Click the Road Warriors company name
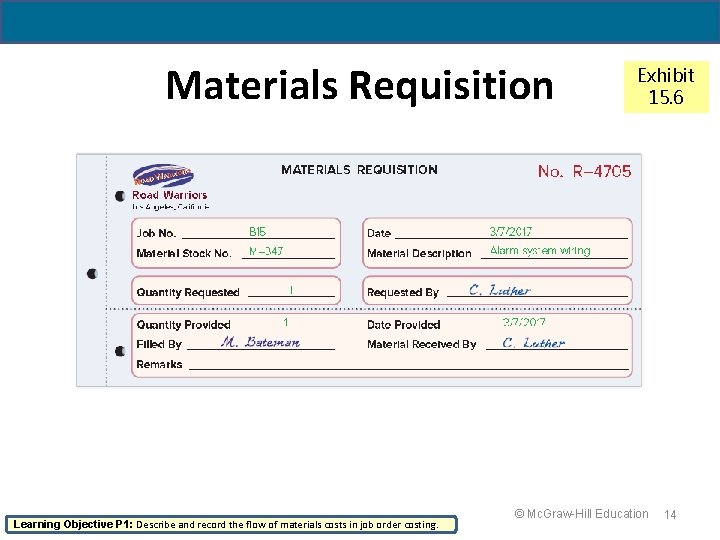 (x=169, y=195)
